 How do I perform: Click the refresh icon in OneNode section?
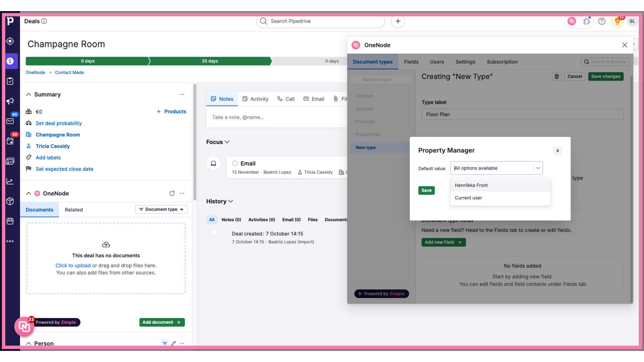point(172,193)
